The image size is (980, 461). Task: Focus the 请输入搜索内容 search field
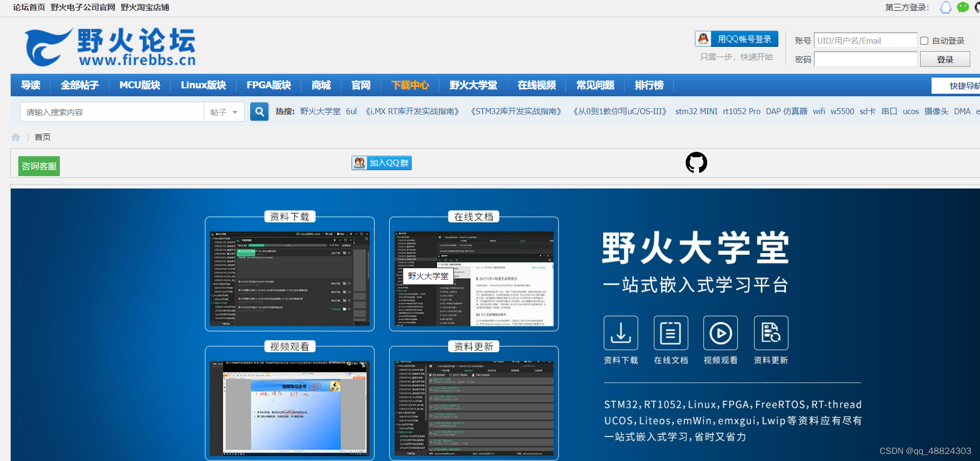(113, 112)
